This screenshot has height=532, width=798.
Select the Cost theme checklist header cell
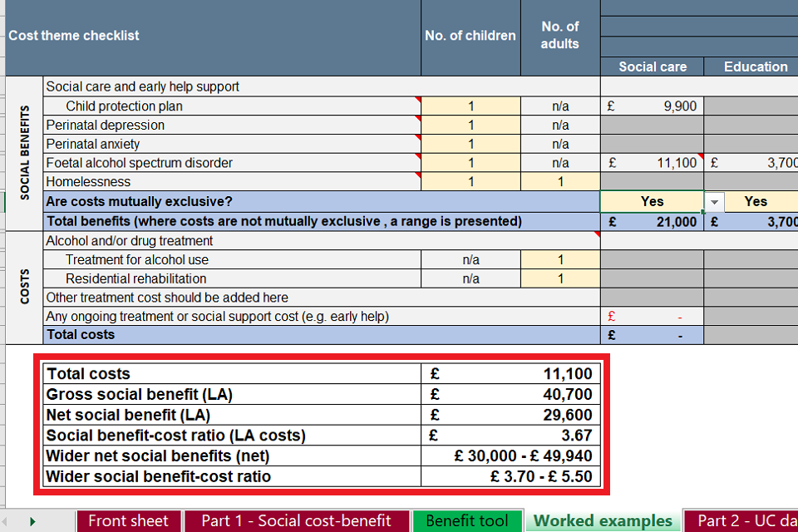tap(213, 36)
